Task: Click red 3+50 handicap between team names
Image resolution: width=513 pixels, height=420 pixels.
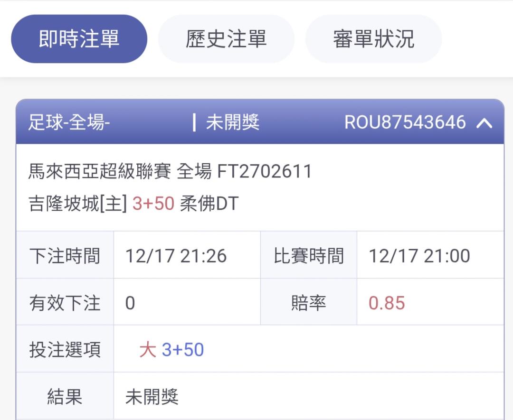Action: point(153,204)
